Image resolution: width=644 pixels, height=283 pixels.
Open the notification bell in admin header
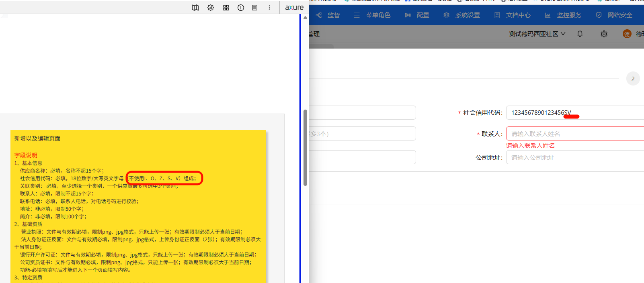tap(580, 34)
